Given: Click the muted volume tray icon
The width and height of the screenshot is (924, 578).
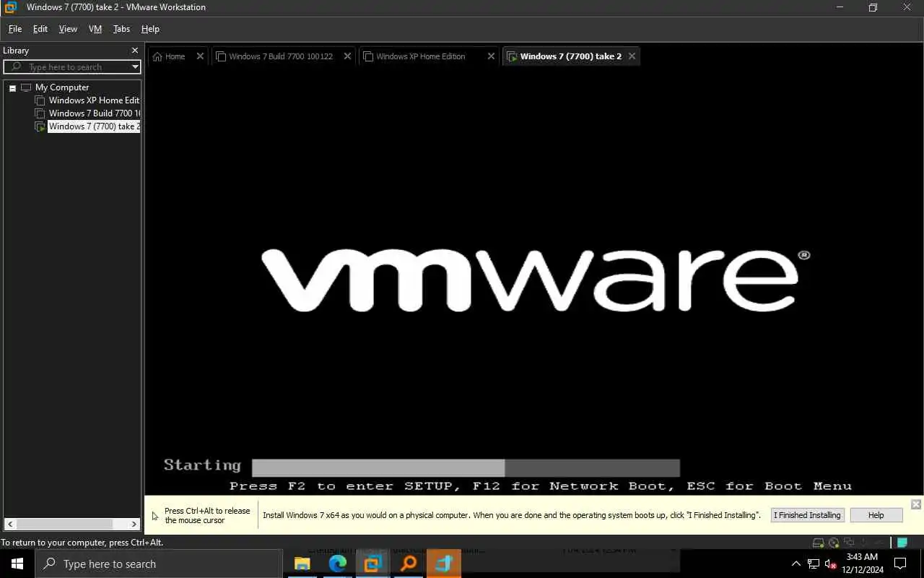Looking at the screenshot, I should [830, 564].
